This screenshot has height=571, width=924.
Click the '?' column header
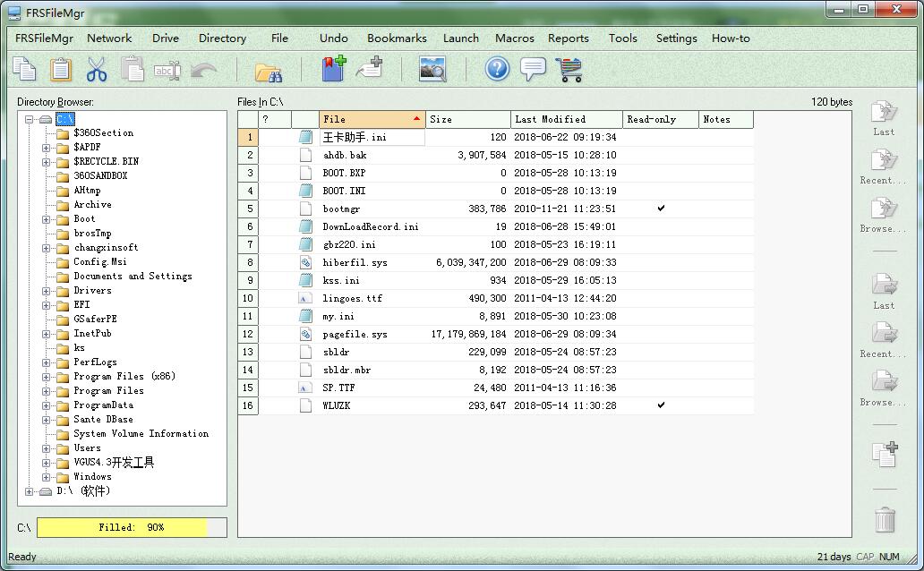coord(275,119)
